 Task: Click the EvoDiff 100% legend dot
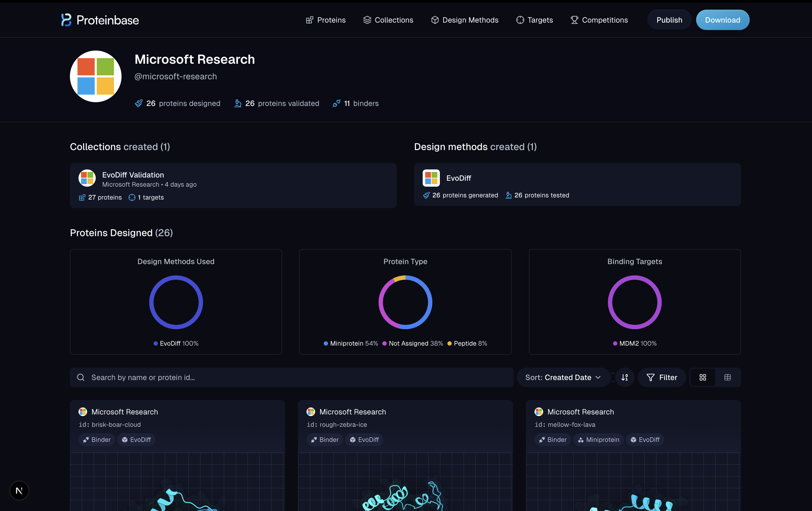click(x=155, y=343)
